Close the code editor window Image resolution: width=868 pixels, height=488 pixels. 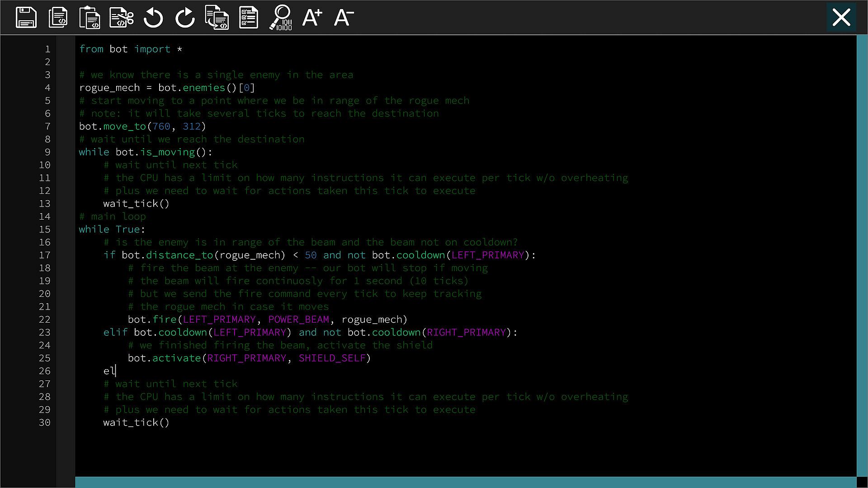tap(841, 18)
